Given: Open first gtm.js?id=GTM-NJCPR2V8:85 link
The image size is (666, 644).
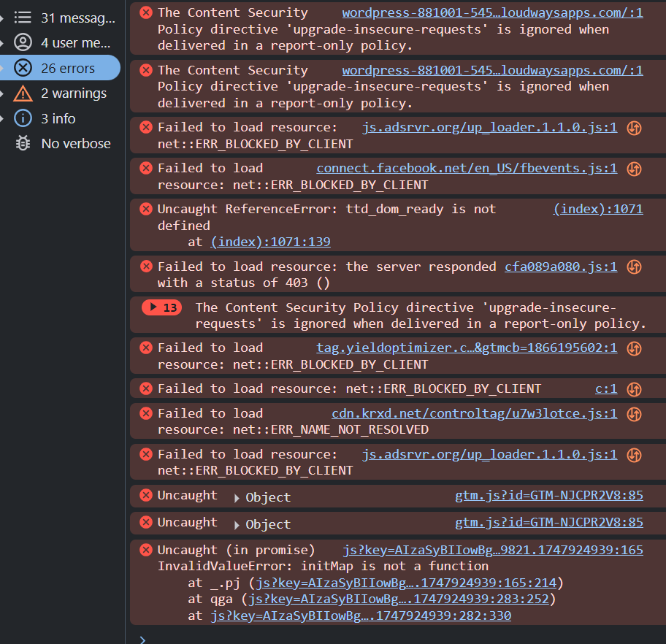Looking at the screenshot, I should coord(549,495).
